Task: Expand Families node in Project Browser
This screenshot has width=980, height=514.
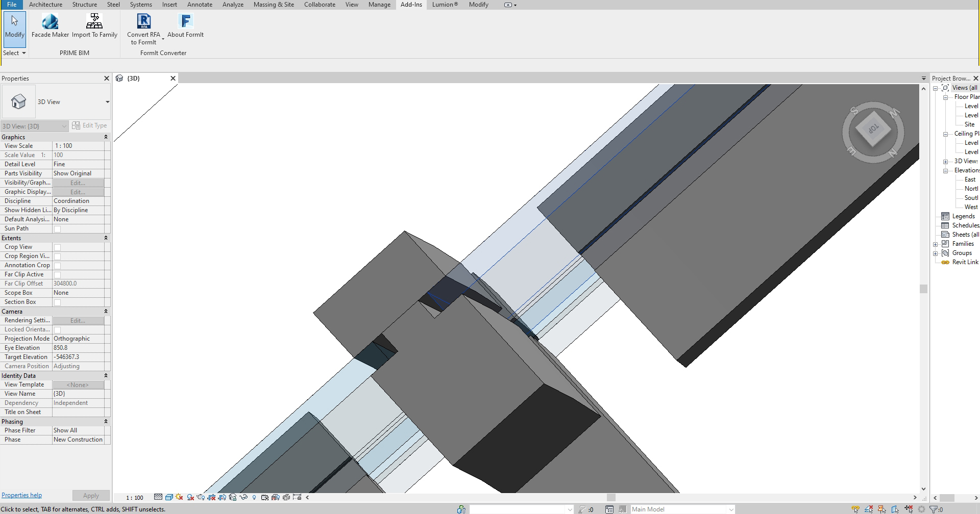Action: [936, 244]
